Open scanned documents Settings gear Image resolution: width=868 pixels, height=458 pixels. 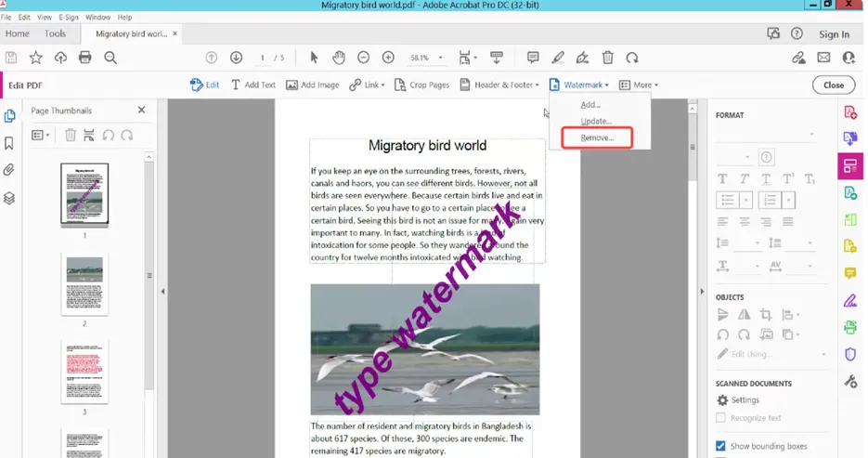point(722,399)
